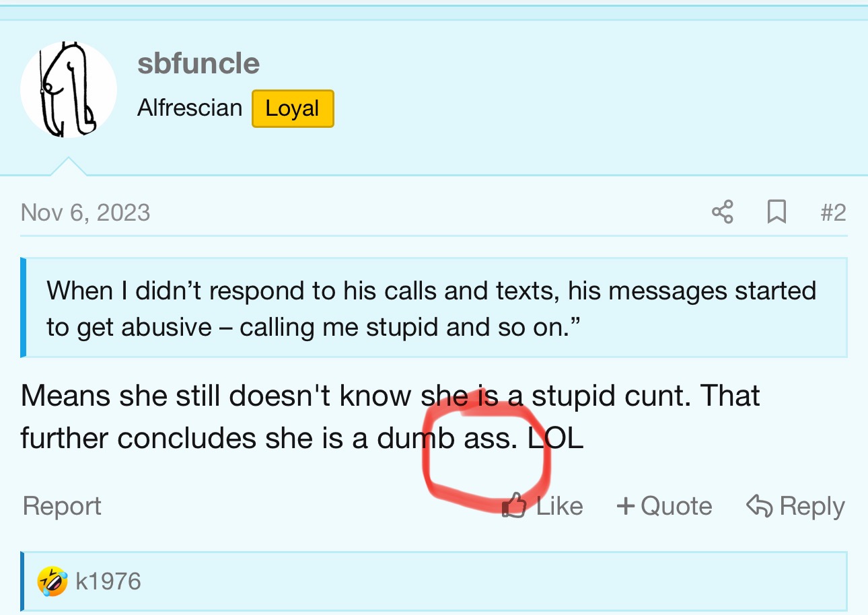Click the reactions bar listing k1976
The width and height of the screenshot is (868, 615).
pos(434,581)
